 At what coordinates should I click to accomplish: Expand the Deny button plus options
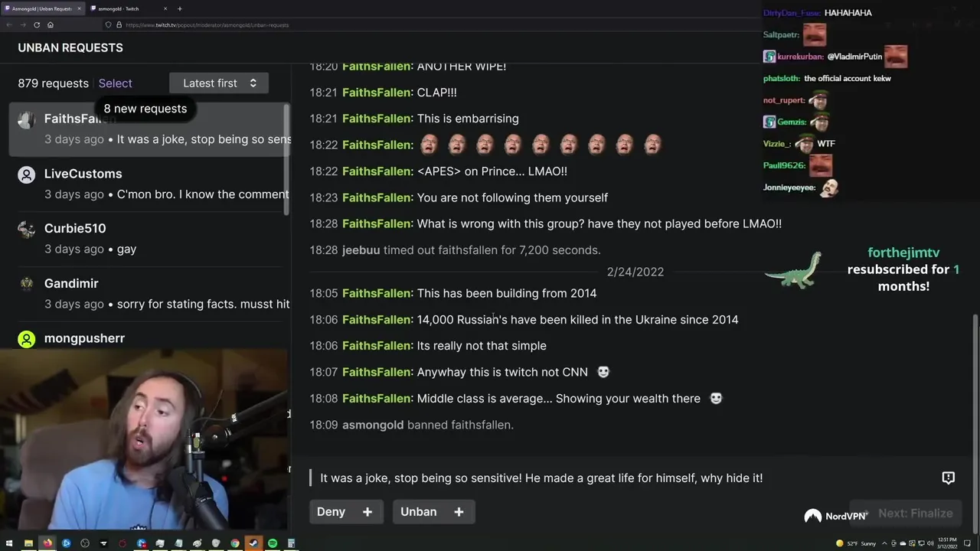point(367,512)
